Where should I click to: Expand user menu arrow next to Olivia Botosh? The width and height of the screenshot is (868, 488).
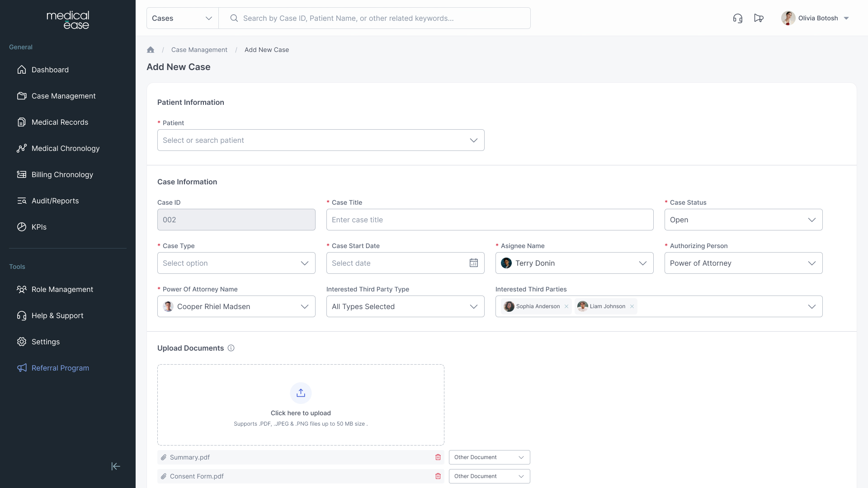(x=846, y=18)
